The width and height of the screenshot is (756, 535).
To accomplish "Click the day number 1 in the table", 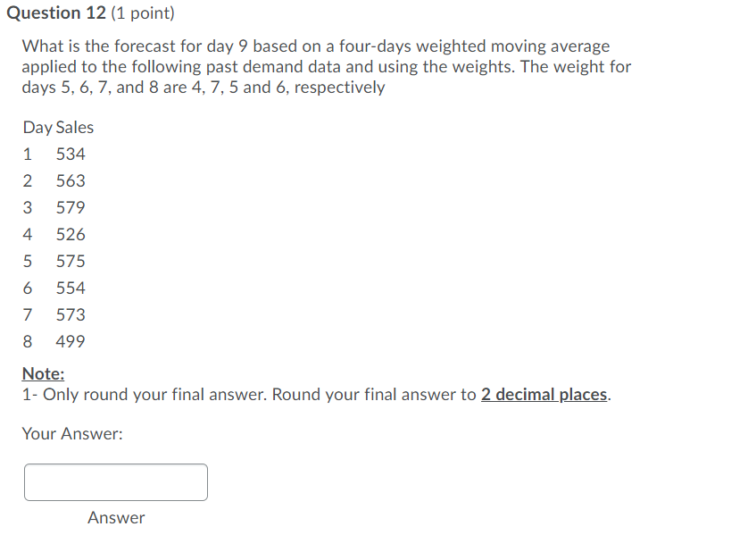I will pyautogui.click(x=27, y=154).
